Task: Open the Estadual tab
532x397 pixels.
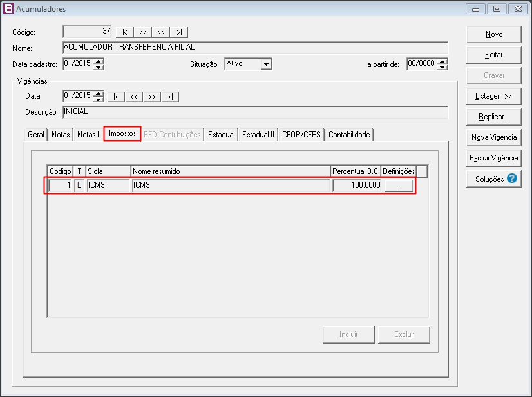Action: point(221,135)
